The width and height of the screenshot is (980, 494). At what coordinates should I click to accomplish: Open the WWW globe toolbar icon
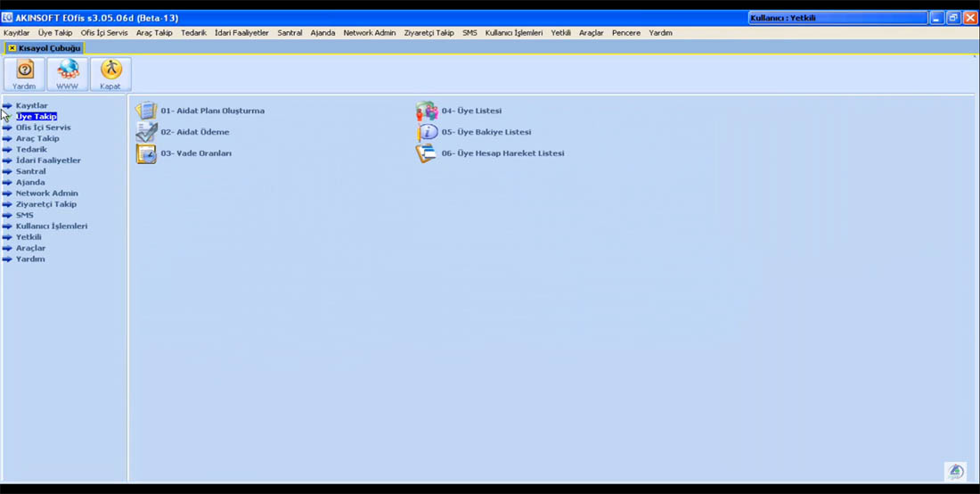pyautogui.click(x=68, y=74)
